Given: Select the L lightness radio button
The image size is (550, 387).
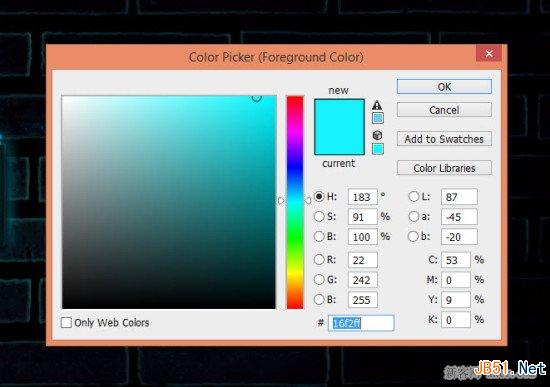Looking at the screenshot, I should tap(414, 196).
